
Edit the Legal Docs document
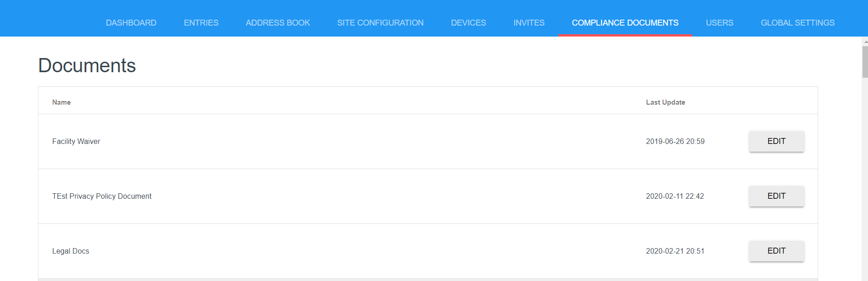[776, 251]
